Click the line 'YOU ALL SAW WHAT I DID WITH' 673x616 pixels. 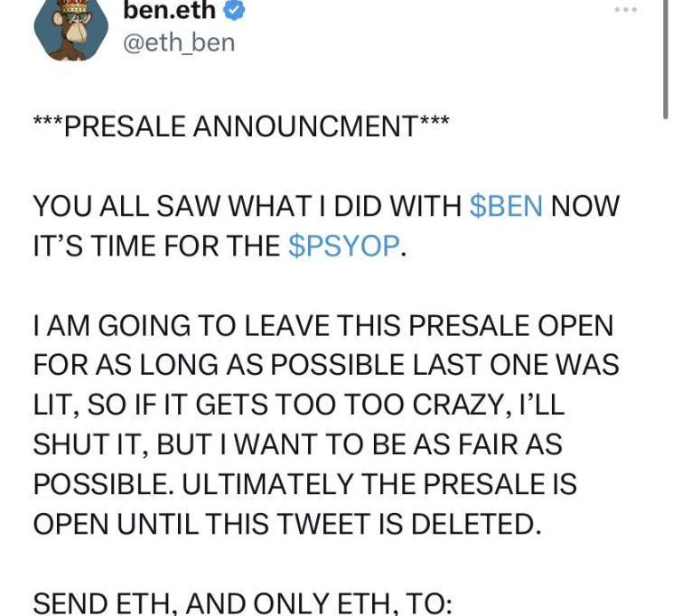pyautogui.click(x=248, y=206)
